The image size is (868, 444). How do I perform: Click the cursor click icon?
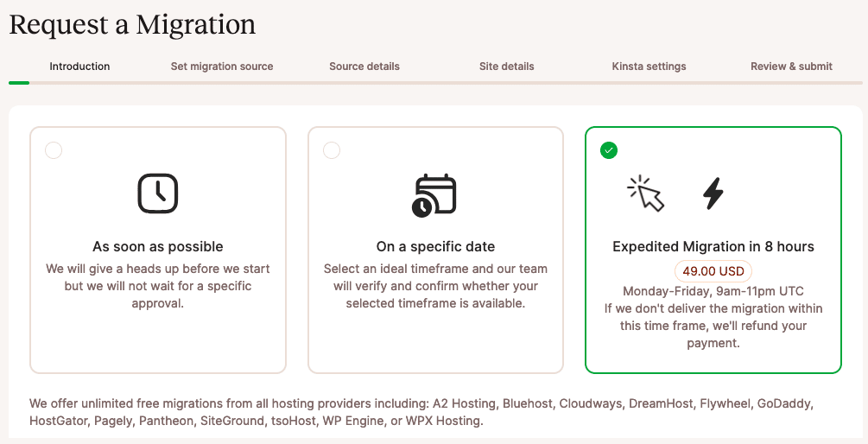coord(645,193)
